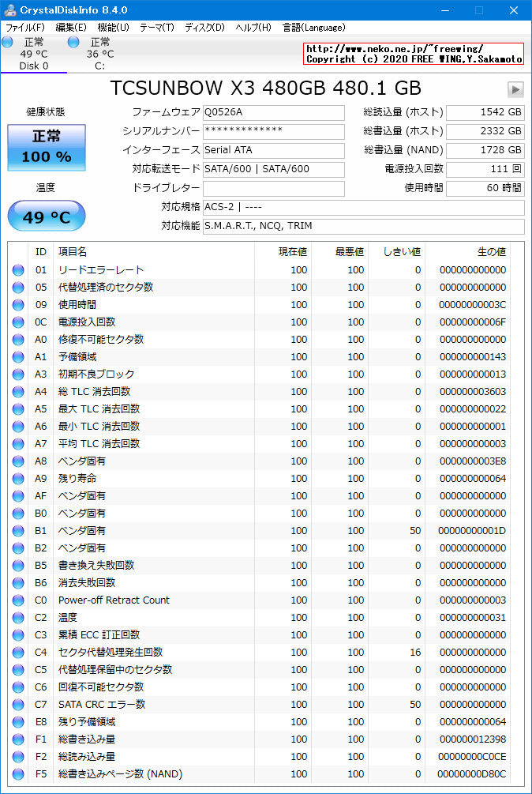Image resolution: width=532 pixels, height=794 pixels.
Task: Click the B2 ベンダ固有 row name
Action: 82,548
